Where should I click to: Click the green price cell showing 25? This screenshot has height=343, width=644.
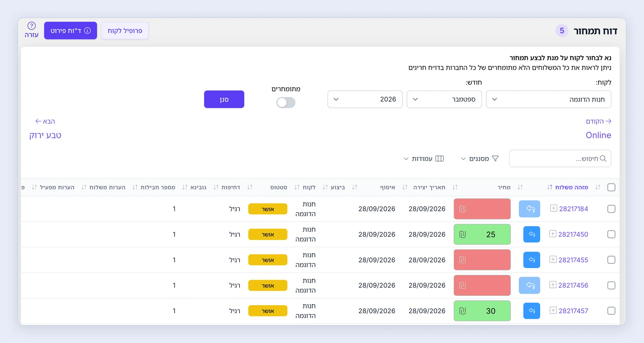pyautogui.click(x=482, y=234)
